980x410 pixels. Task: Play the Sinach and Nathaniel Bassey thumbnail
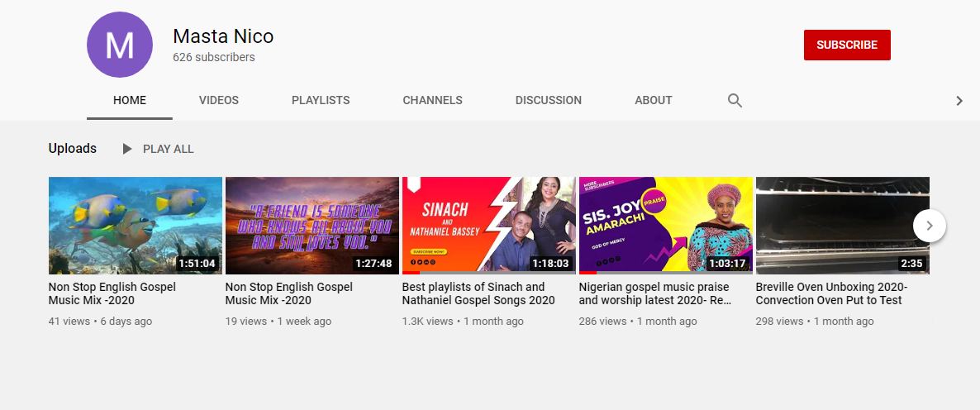(488, 226)
